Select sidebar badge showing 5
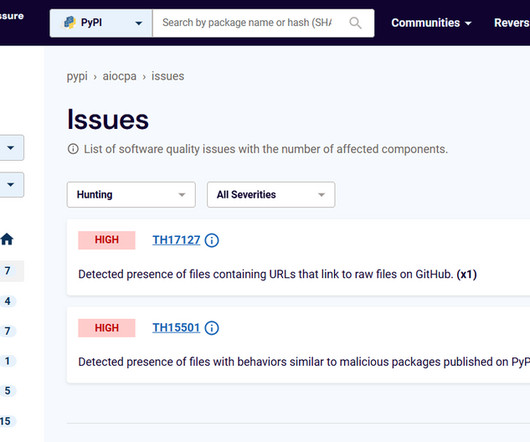 click(7, 391)
